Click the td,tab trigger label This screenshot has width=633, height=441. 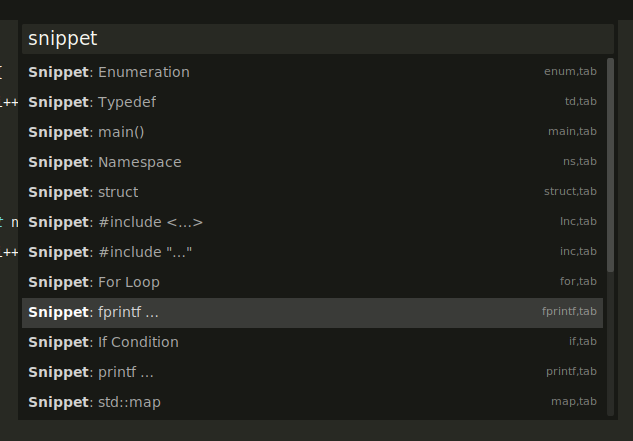click(580, 102)
